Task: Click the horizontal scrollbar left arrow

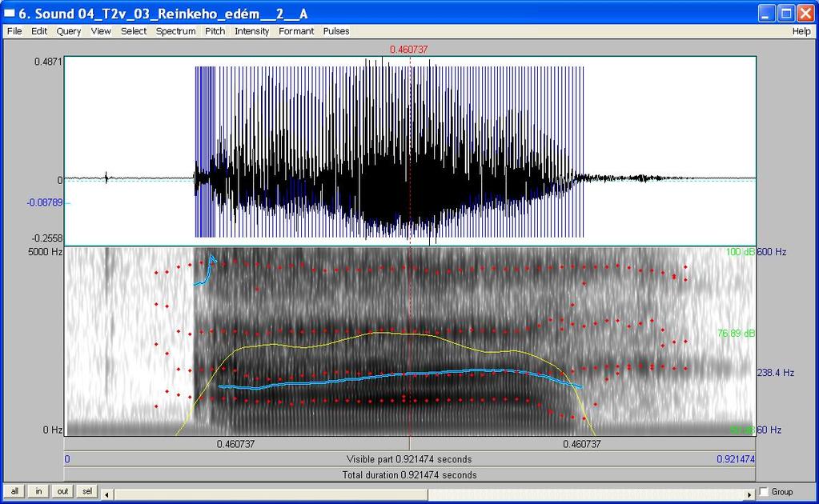Action: 106,494
